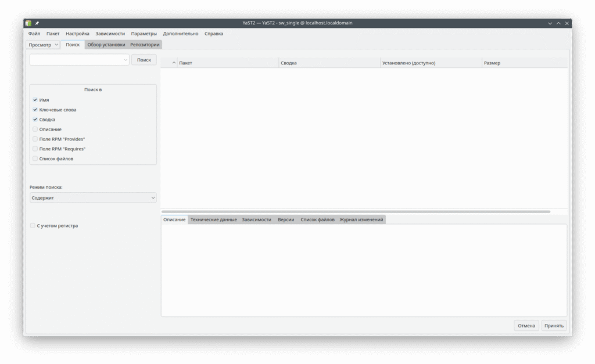The width and height of the screenshot is (595, 364).
Task: Switch to the Поиск tab
Action: (73, 45)
